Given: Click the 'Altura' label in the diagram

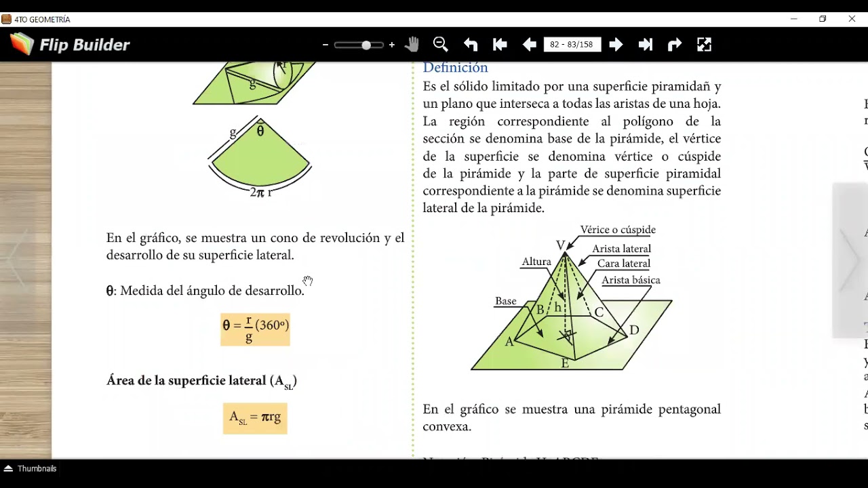Looking at the screenshot, I should pos(536,262).
